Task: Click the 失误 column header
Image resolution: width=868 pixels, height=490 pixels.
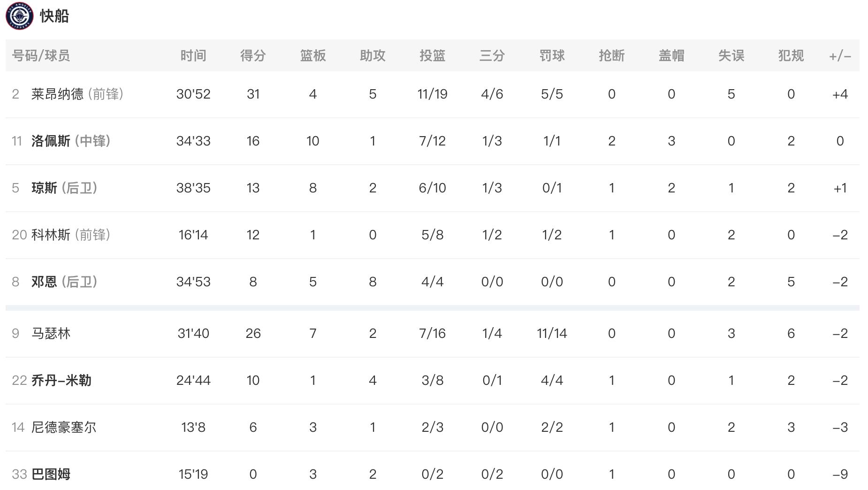Action: (731, 56)
